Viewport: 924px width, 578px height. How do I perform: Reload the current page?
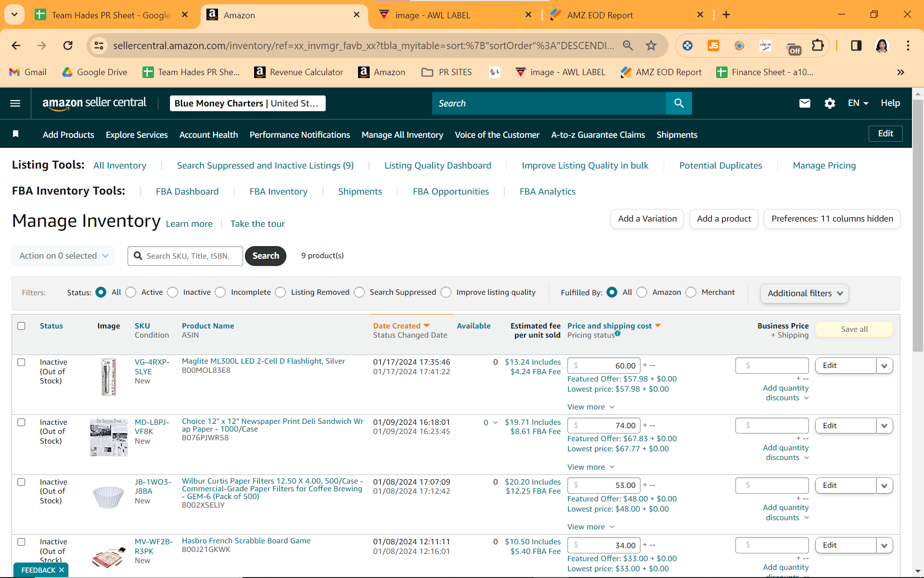[x=68, y=46]
